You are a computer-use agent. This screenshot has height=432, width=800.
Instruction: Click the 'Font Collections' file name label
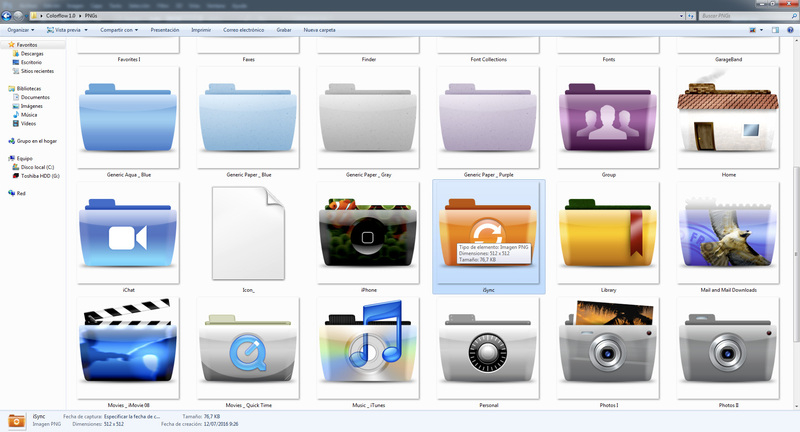(x=488, y=60)
